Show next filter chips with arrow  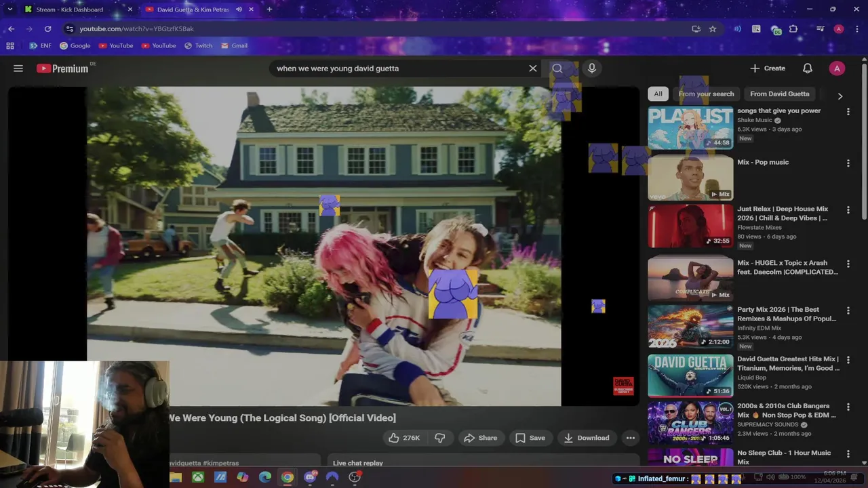coord(840,96)
